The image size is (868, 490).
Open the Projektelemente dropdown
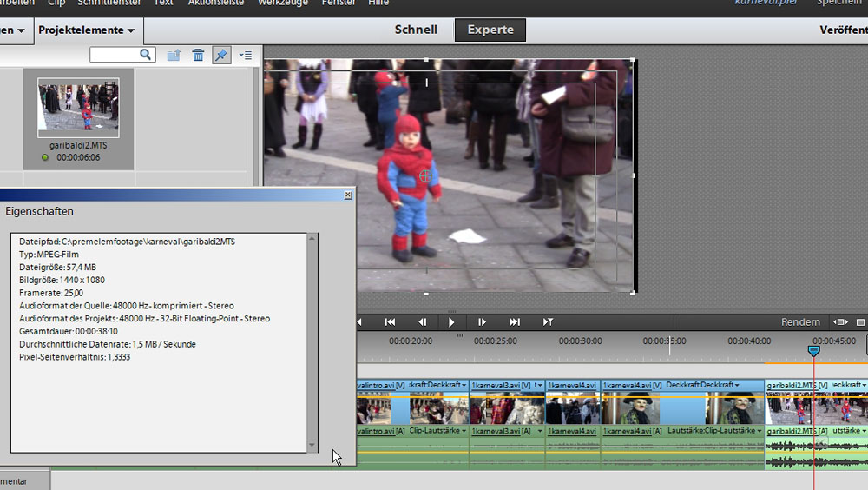[x=86, y=30]
